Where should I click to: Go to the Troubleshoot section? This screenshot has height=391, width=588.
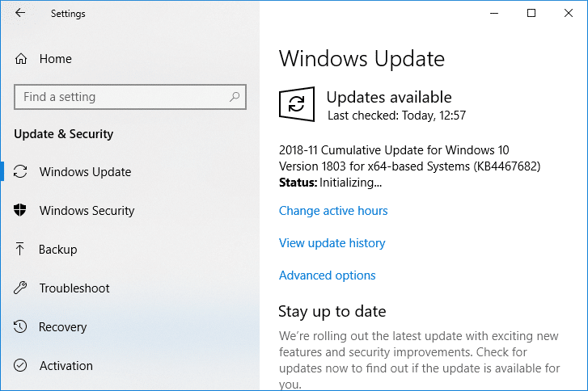click(74, 288)
